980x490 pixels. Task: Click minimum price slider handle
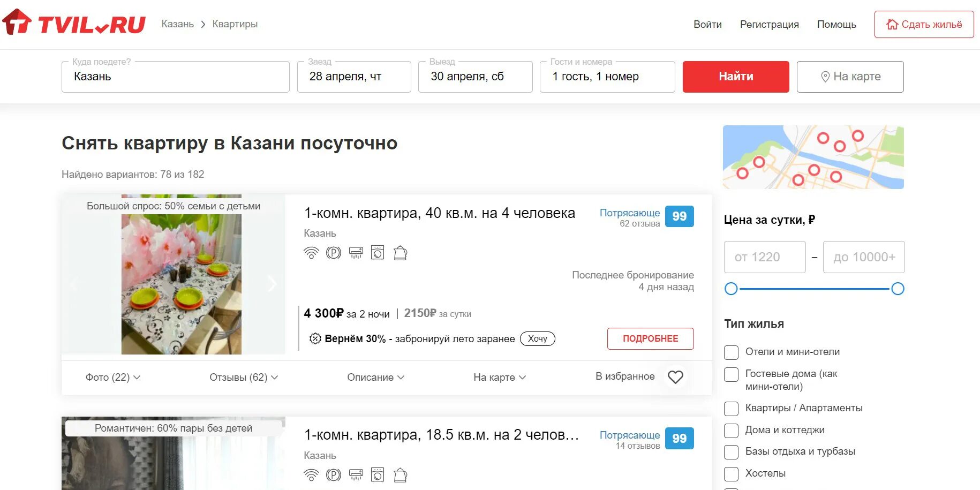731,289
